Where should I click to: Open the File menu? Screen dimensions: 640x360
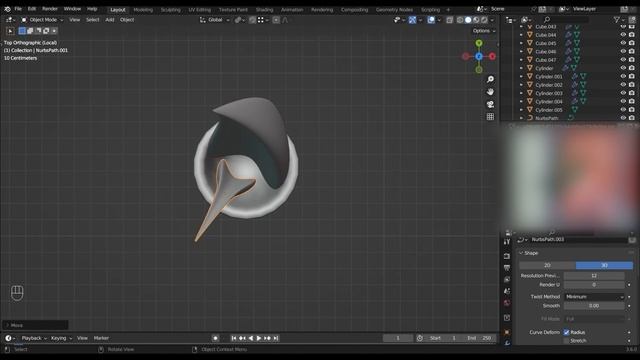tap(18, 9)
